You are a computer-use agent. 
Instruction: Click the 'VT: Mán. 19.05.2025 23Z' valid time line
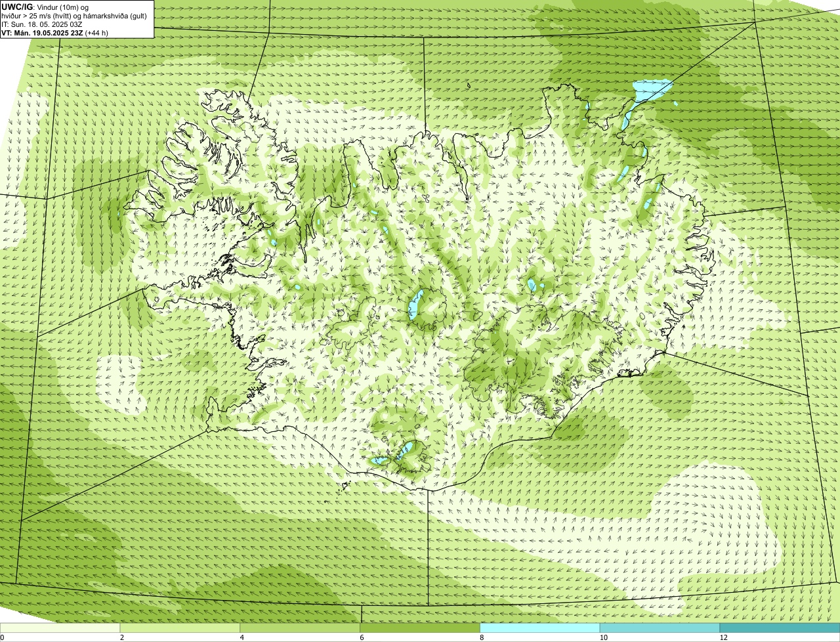[54, 32]
